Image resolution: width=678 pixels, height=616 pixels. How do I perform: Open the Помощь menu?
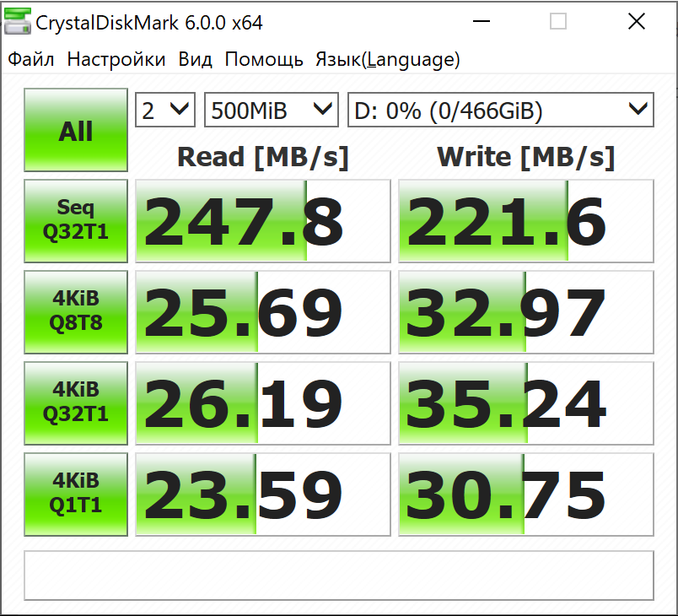264,59
